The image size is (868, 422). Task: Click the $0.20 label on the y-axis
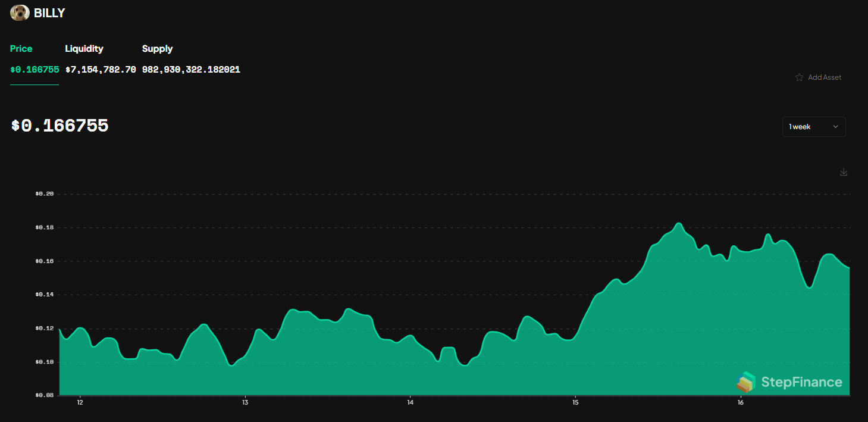43,193
